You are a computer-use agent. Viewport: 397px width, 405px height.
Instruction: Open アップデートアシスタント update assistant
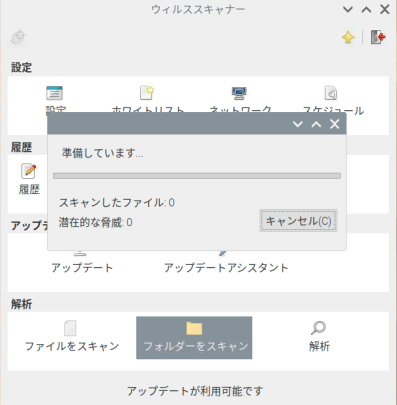(226, 268)
